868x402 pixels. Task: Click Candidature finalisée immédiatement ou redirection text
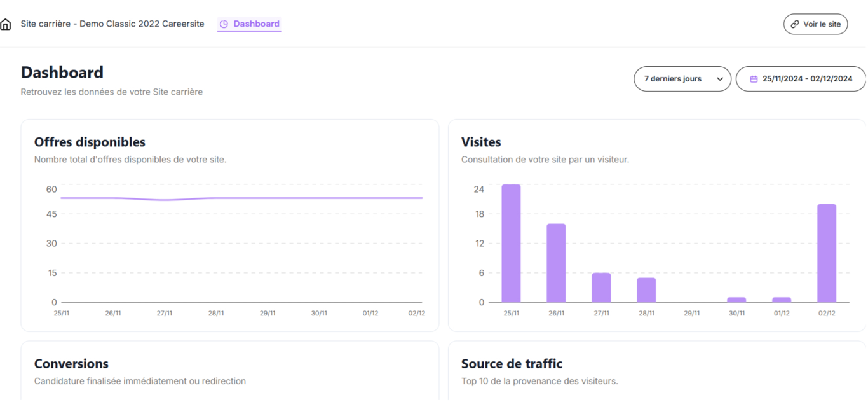[140, 382]
